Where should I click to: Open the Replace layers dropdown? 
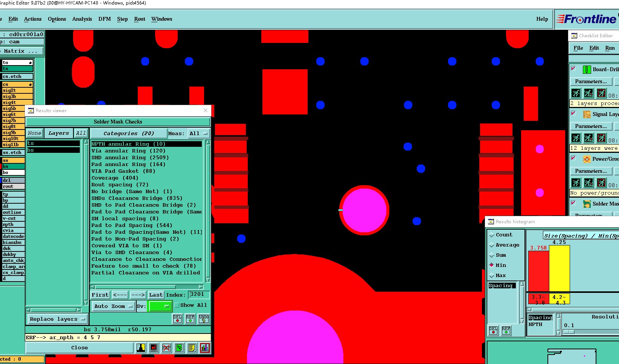tap(57, 319)
